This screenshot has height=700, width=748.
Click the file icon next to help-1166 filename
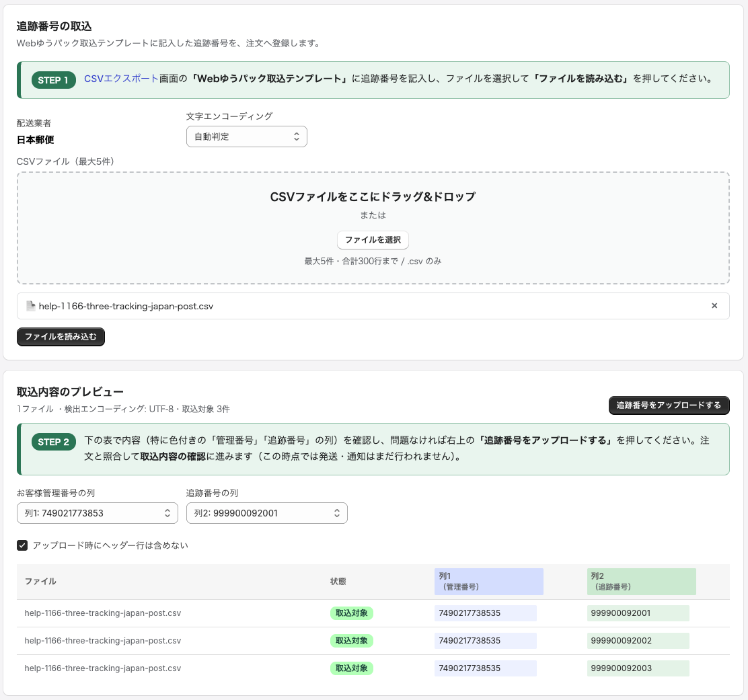click(x=30, y=306)
